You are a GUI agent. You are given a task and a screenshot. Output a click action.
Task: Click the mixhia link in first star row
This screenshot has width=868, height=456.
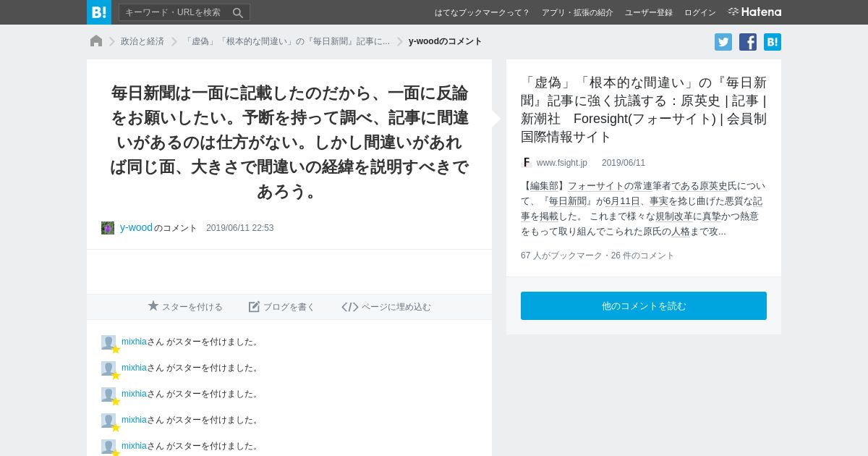pyautogui.click(x=134, y=342)
